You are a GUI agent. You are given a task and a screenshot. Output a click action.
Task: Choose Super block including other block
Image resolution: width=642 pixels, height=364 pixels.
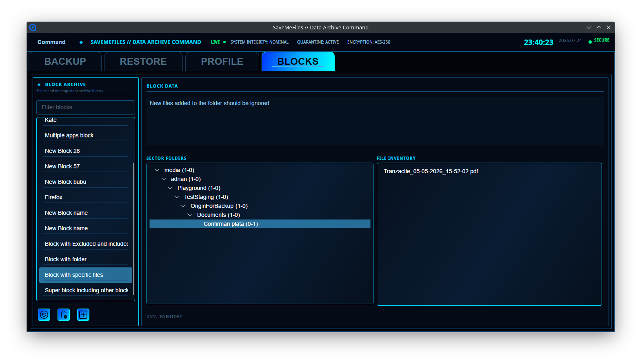coord(86,290)
